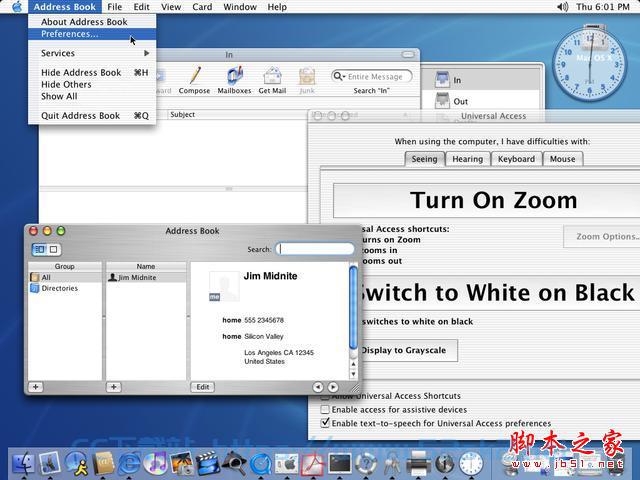This screenshot has width=640, height=480.
Task: Launch iMovie clapboard icon in Dock
Action: [x=208, y=464]
